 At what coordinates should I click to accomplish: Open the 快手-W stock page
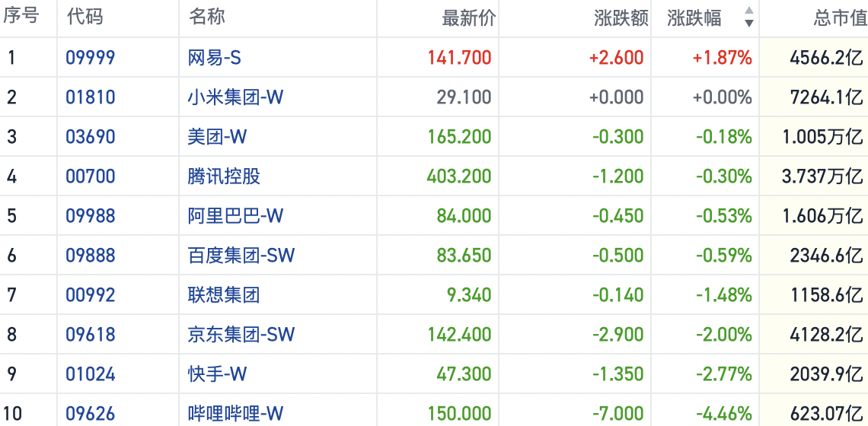coord(217,374)
